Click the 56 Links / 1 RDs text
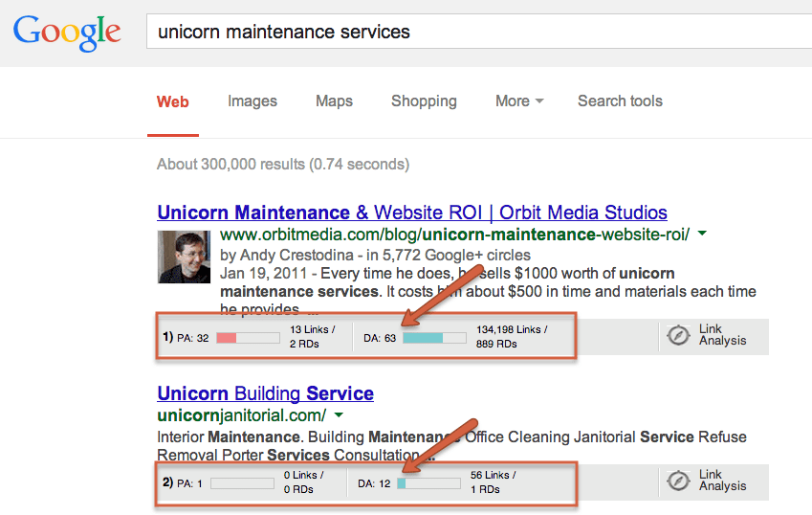This screenshot has height=515, width=812. tap(493, 482)
